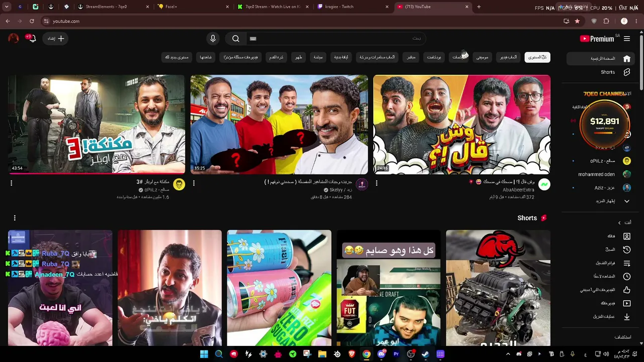Open Premiere Pro from the taskbar

point(396,354)
